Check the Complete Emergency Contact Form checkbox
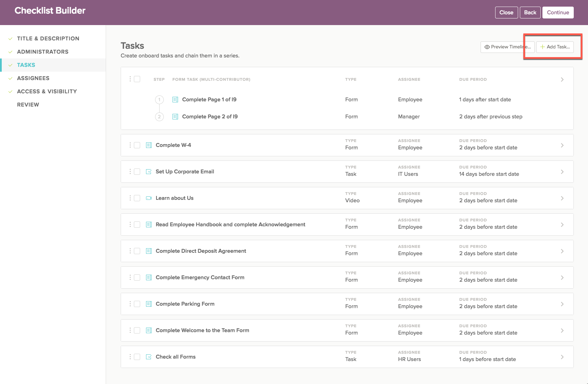 pos(137,277)
